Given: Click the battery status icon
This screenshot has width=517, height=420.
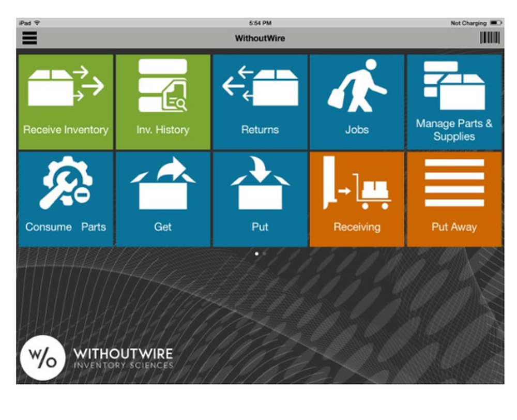Looking at the screenshot, I should (496, 23).
